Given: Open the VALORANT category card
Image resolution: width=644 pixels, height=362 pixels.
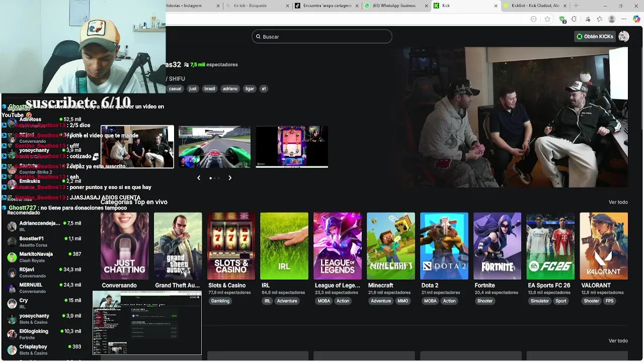Looking at the screenshot, I should tap(604, 246).
